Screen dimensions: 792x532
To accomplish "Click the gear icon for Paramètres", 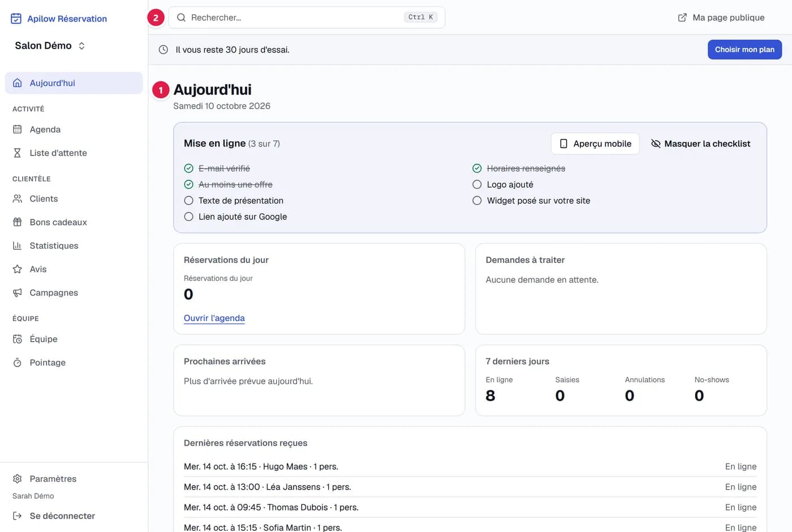I will [18, 479].
